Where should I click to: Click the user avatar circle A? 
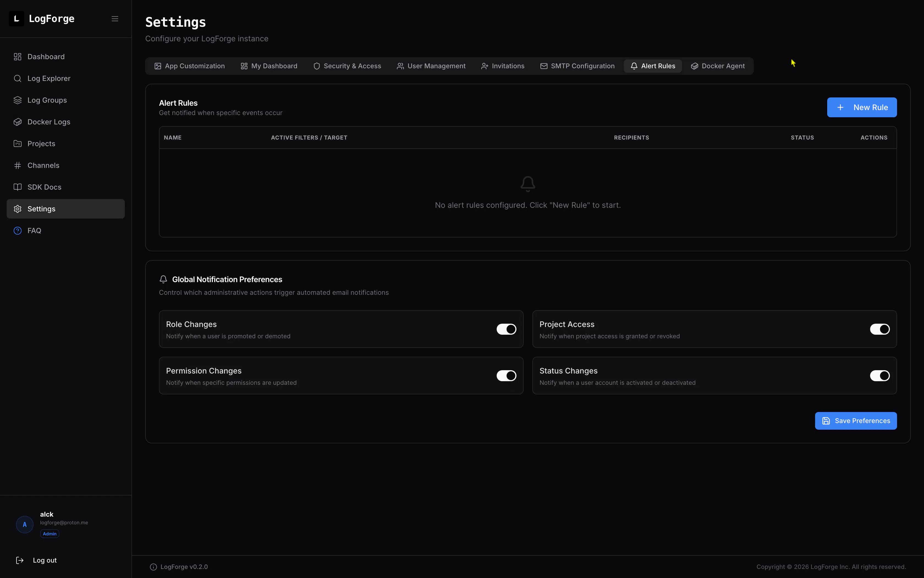(25, 525)
